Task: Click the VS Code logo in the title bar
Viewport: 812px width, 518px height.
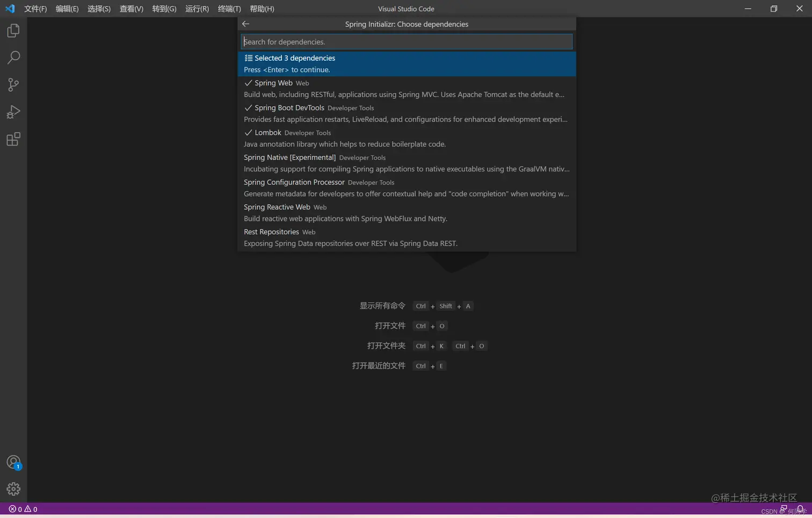Action: click(10, 9)
